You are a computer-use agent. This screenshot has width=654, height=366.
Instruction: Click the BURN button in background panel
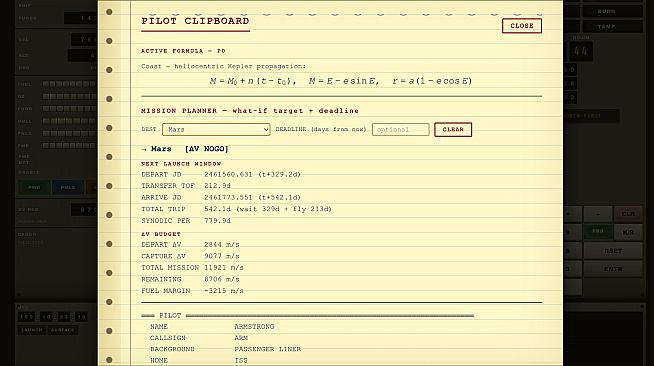612,11
